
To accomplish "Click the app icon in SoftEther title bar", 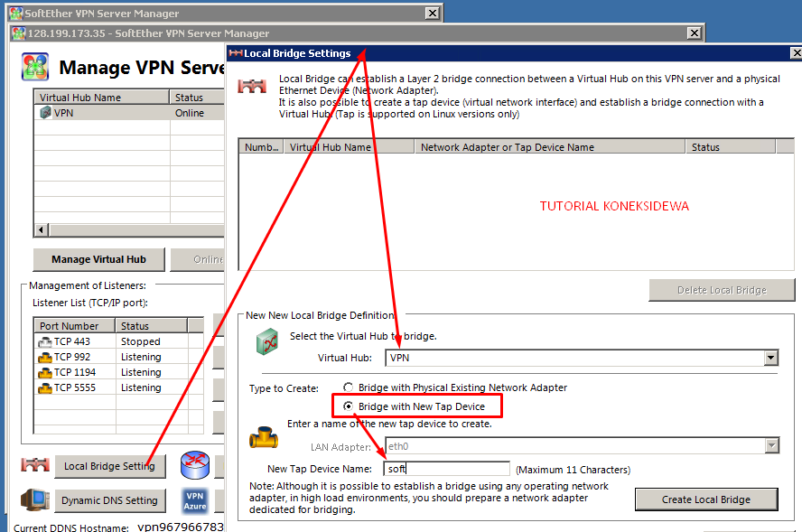I will point(16,14).
